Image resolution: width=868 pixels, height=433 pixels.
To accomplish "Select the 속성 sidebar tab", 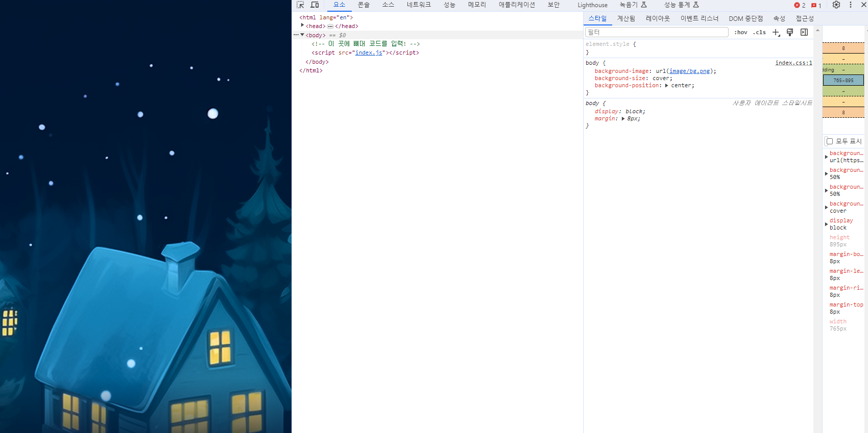I will point(779,19).
